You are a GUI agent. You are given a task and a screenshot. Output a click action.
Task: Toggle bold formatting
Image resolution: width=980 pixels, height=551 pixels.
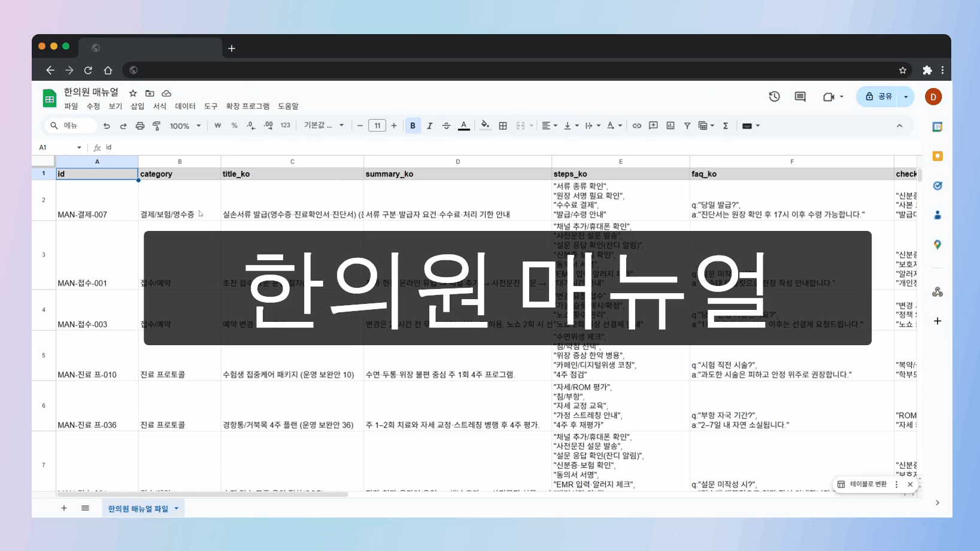[412, 126]
